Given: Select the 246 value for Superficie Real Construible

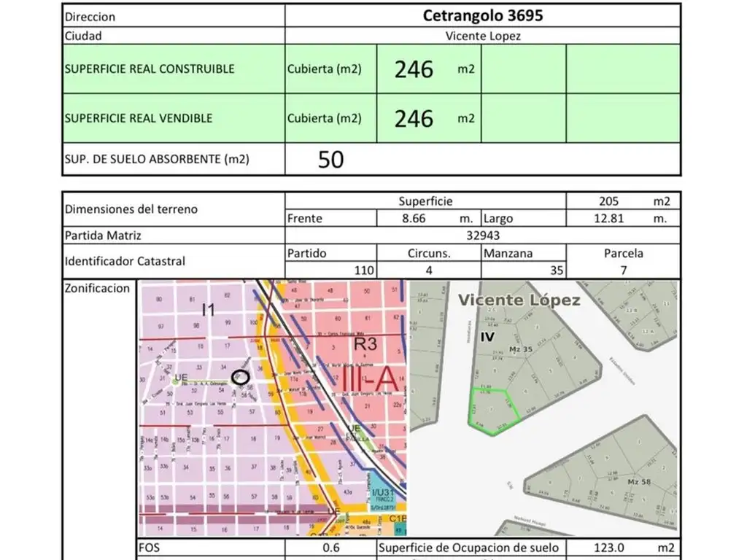Looking at the screenshot, I should [414, 69].
